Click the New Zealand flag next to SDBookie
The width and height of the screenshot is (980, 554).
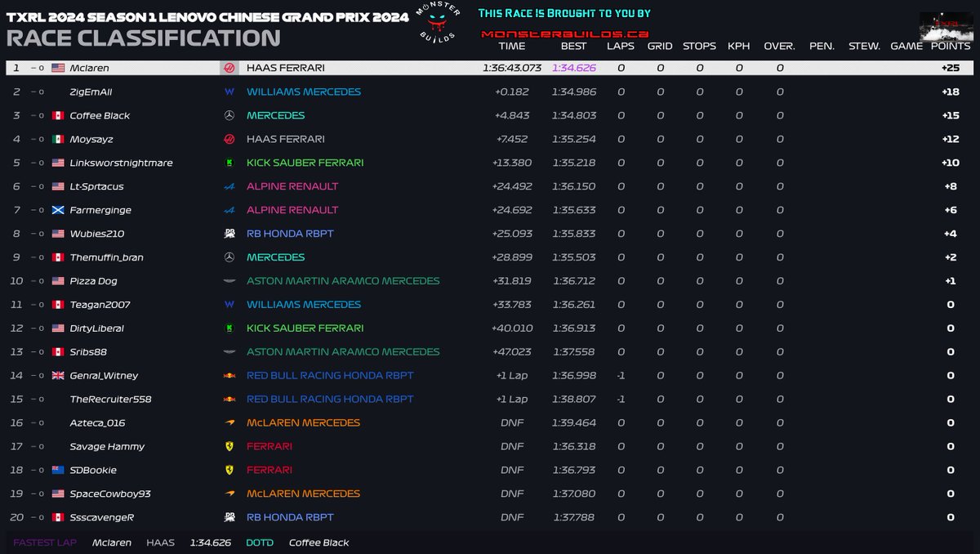click(x=58, y=471)
